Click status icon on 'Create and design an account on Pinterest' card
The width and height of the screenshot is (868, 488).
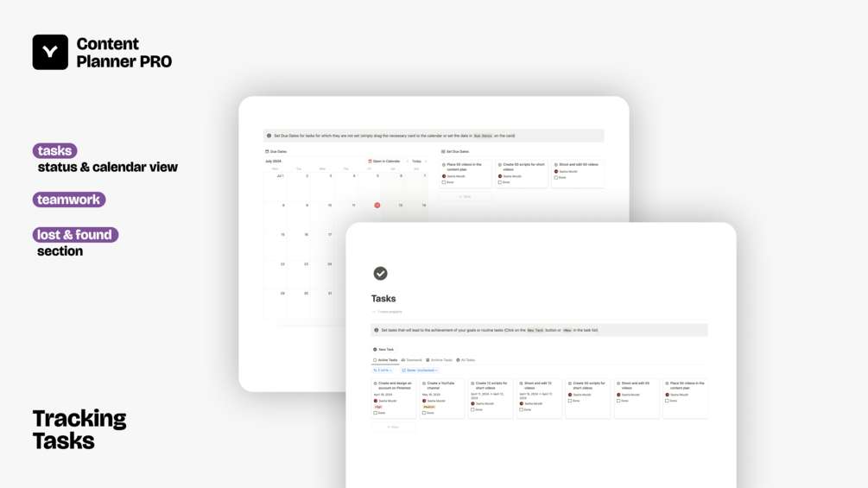(376, 383)
